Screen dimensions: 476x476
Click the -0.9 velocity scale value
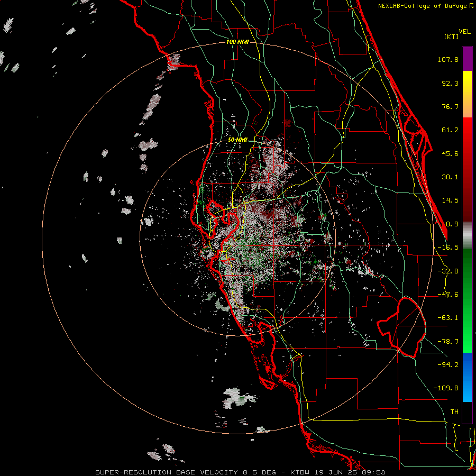point(450,224)
